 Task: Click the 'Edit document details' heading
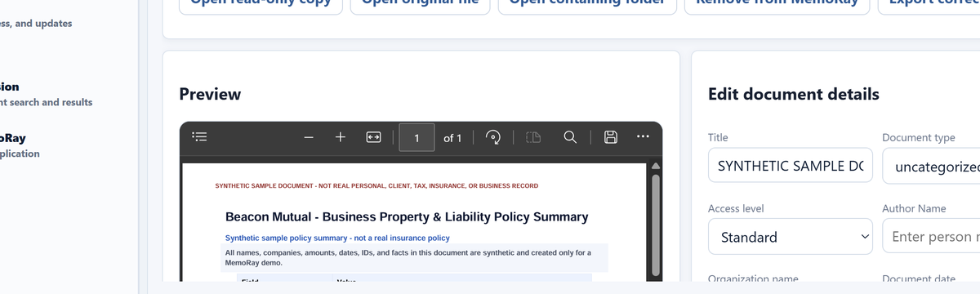pyautogui.click(x=794, y=94)
